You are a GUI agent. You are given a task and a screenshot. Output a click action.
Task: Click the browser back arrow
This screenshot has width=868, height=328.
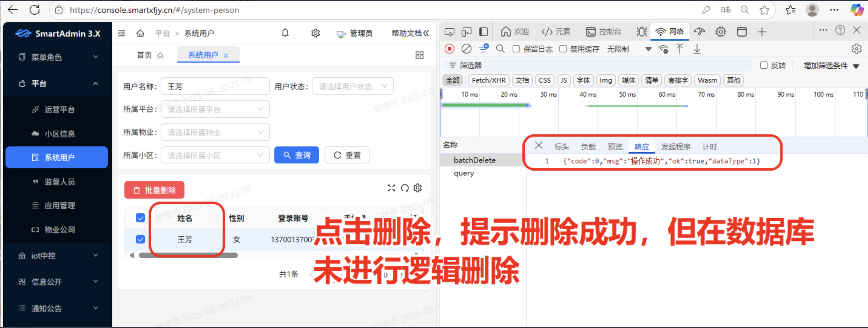click(13, 10)
